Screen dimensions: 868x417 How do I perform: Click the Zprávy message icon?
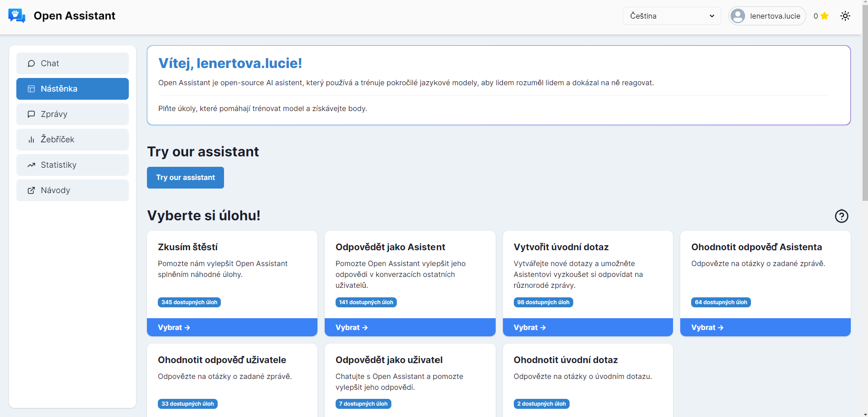pos(31,114)
